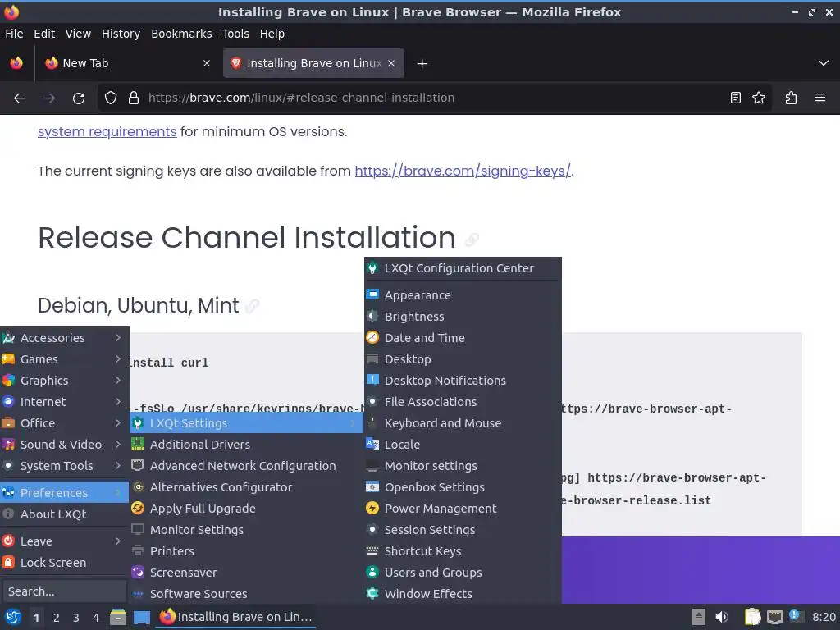Click the Locale icon entry

pos(372,444)
